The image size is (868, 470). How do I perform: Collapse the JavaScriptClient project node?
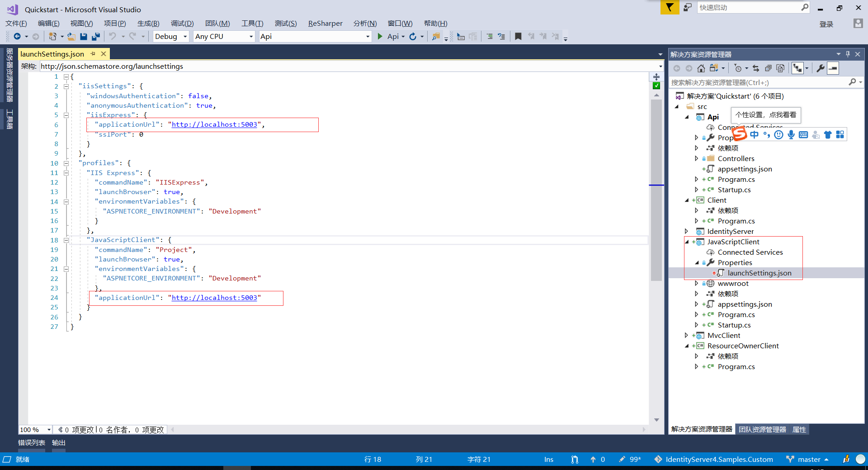687,242
